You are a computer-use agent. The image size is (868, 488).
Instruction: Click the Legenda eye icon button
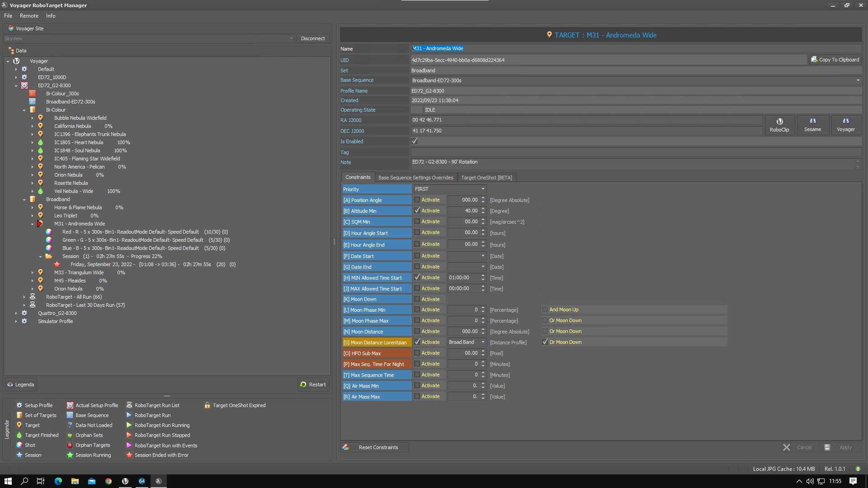click(x=10, y=385)
